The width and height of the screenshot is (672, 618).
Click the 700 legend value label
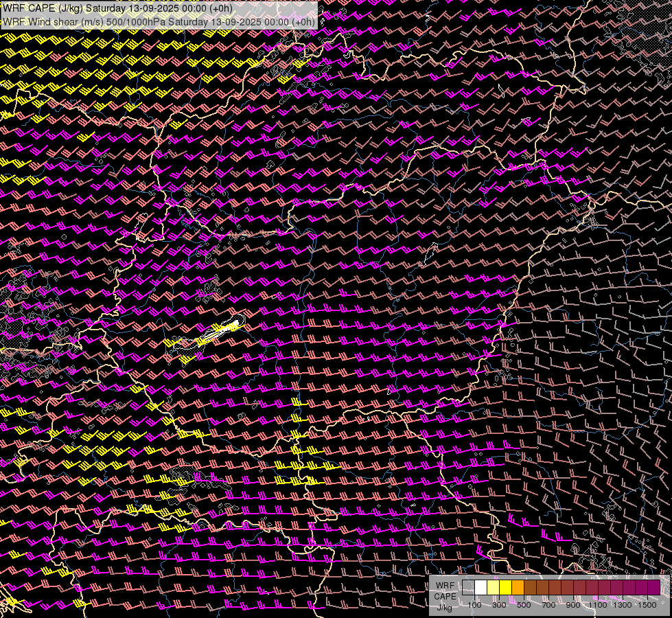548,605
